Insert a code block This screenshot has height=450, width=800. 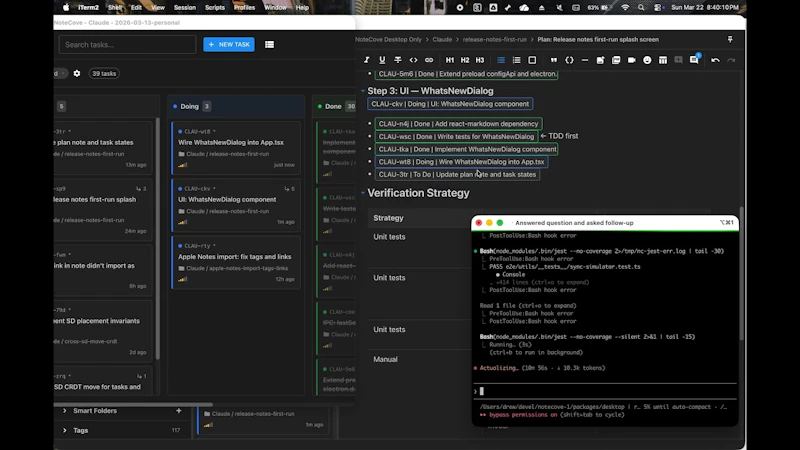[x=569, y=60]
